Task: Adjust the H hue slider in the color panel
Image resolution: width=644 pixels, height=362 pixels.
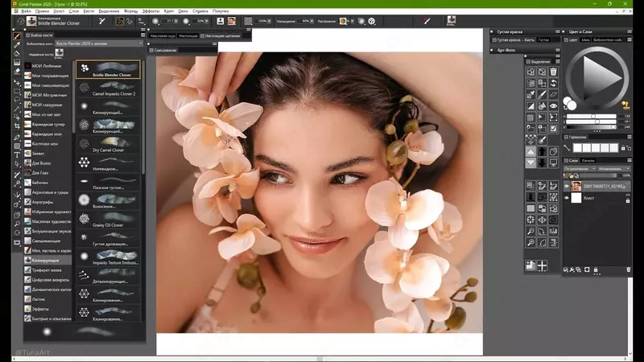Action: pyautogui.click(x=592, y=117)
